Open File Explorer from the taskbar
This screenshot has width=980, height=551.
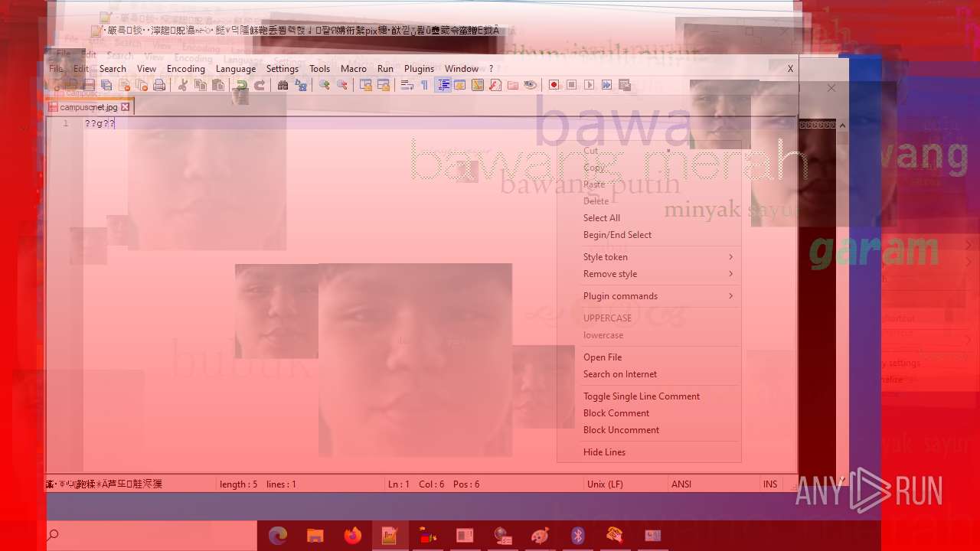pos(315,536)
